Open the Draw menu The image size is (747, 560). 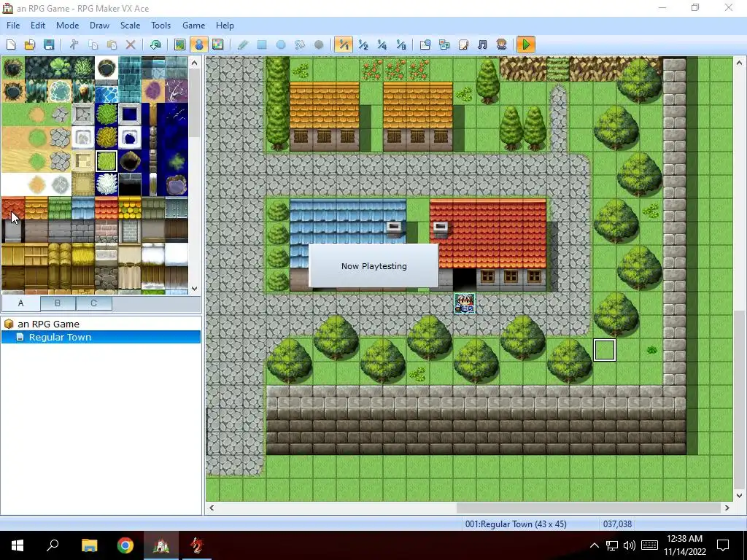click(99, 26)
